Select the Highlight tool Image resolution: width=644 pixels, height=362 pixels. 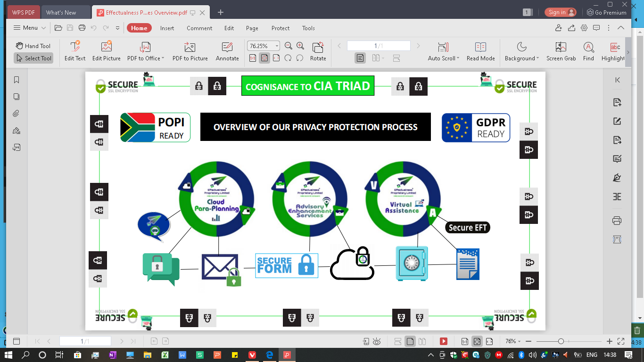pyautogui.click(x=613, y=51)
